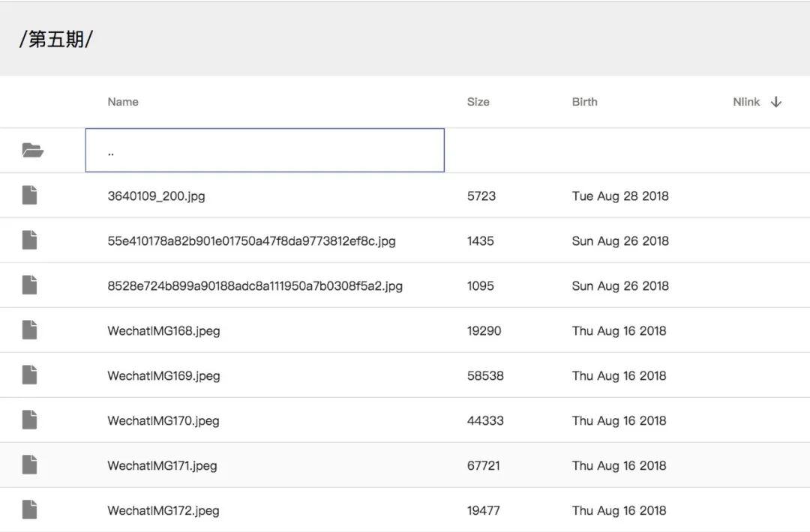Click the file icon beside 3640109_200.jpg
Image resolution: width=810 pixels, height=532 pixels.
[x=29, y=196]
